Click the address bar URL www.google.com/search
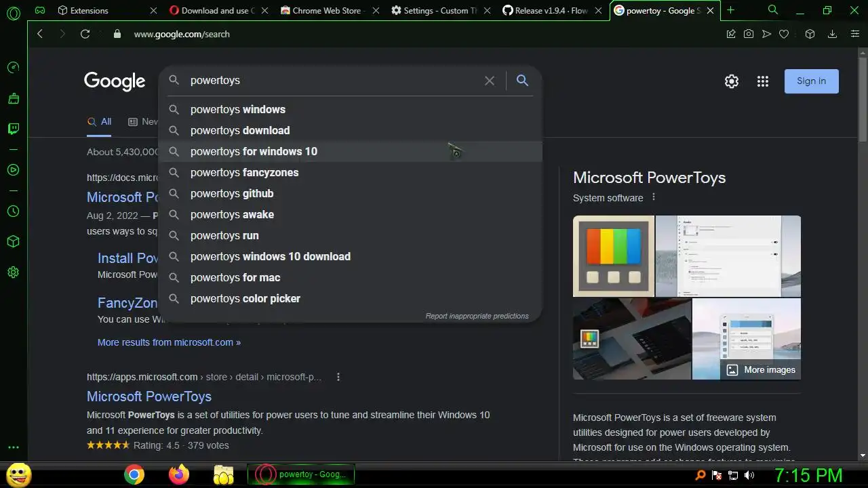The image size is (868, 488). 182,34
